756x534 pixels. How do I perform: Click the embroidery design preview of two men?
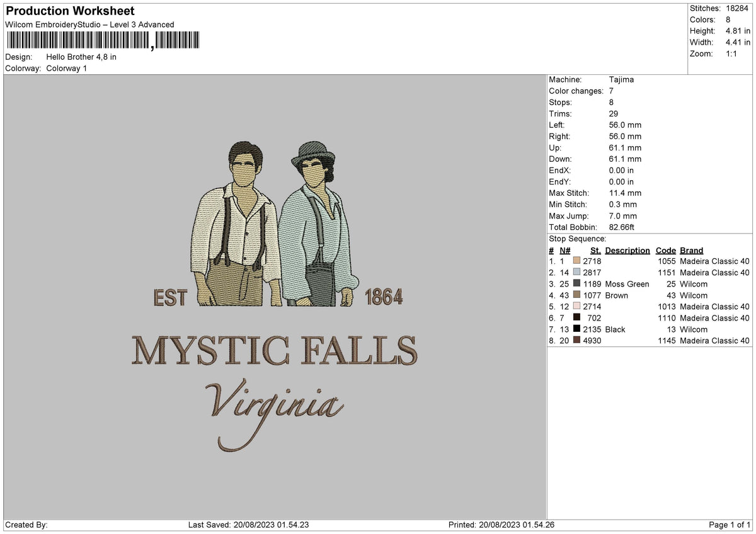pos(275,224)
